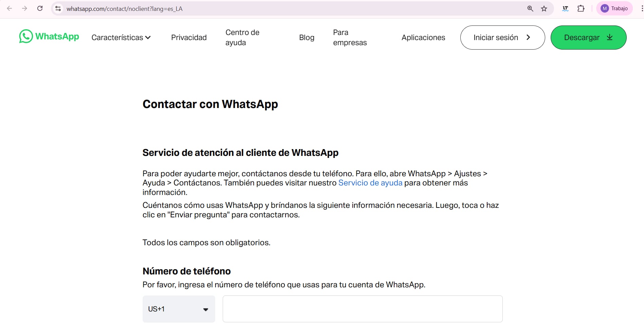Click the browser forward arrow
This screenshot has width=644, height=324.
click(x=24, y=8)
